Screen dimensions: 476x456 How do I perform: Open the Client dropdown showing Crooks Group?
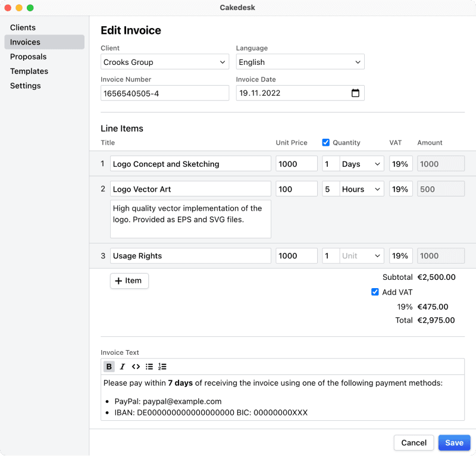pos(165,61)
